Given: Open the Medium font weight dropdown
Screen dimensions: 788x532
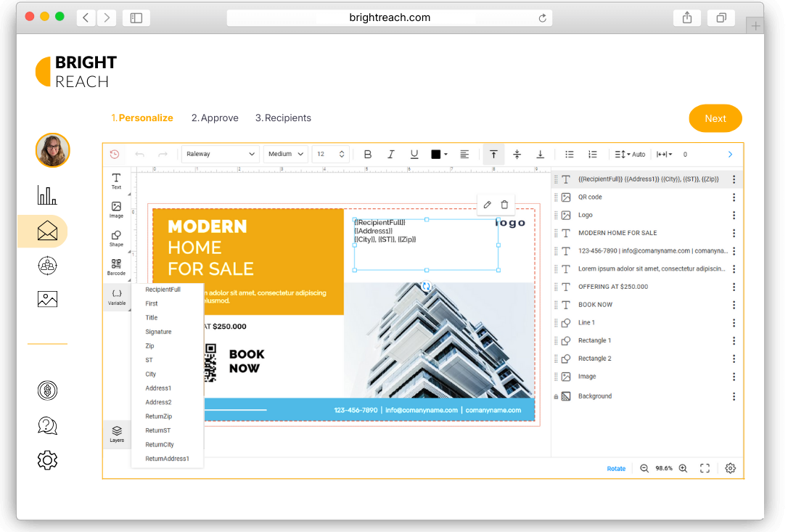Looking at the screenshot, I should [x=285, y=154].
